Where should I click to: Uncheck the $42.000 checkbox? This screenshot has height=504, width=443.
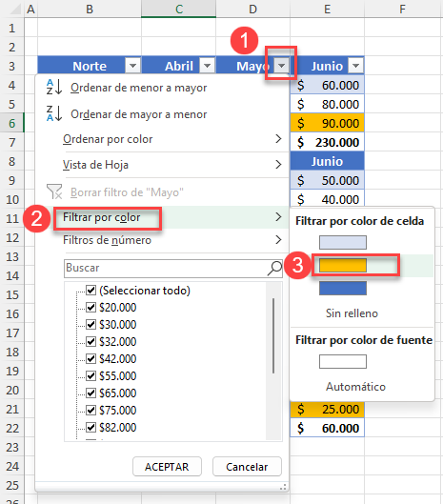point(91,359)
